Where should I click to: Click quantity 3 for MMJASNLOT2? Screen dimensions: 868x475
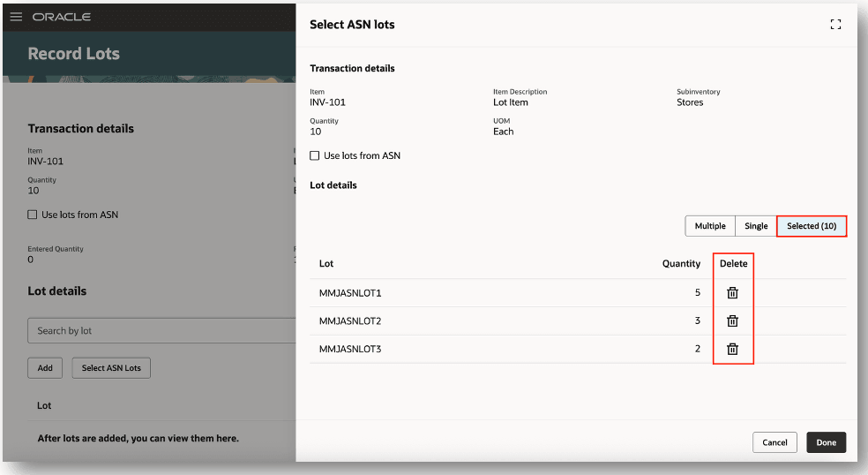coord(698,320)
